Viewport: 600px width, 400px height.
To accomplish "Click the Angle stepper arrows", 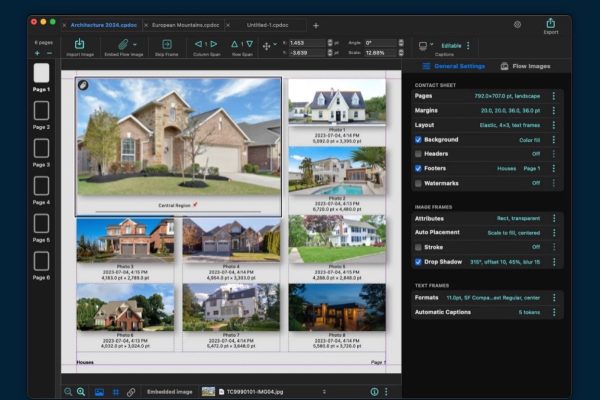I will tap(401, 43).
